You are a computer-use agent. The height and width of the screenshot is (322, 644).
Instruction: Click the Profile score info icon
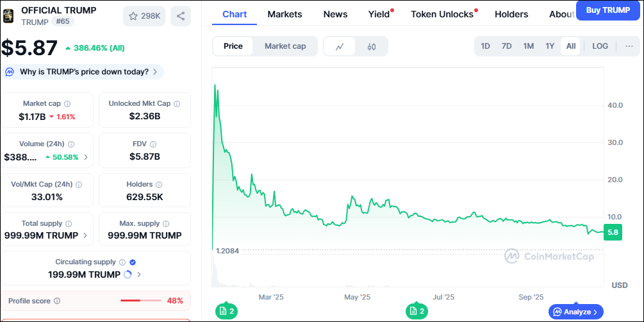57,301
